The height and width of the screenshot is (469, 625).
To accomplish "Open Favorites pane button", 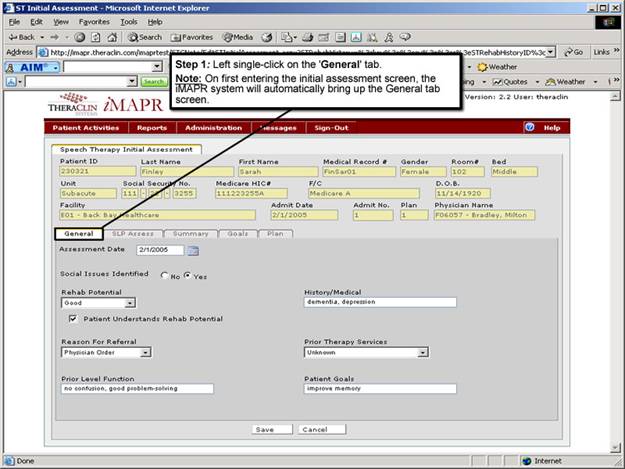I will coord(192,37).
